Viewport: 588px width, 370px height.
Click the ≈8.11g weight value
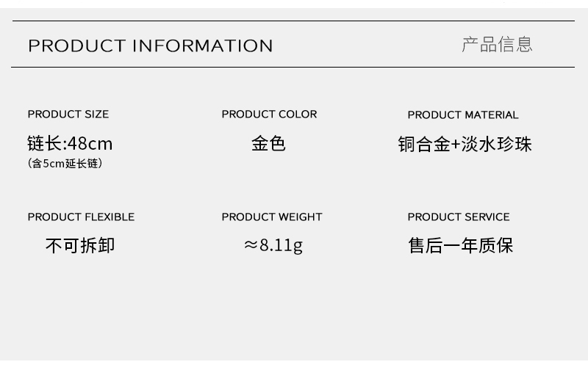coord(273,246)
